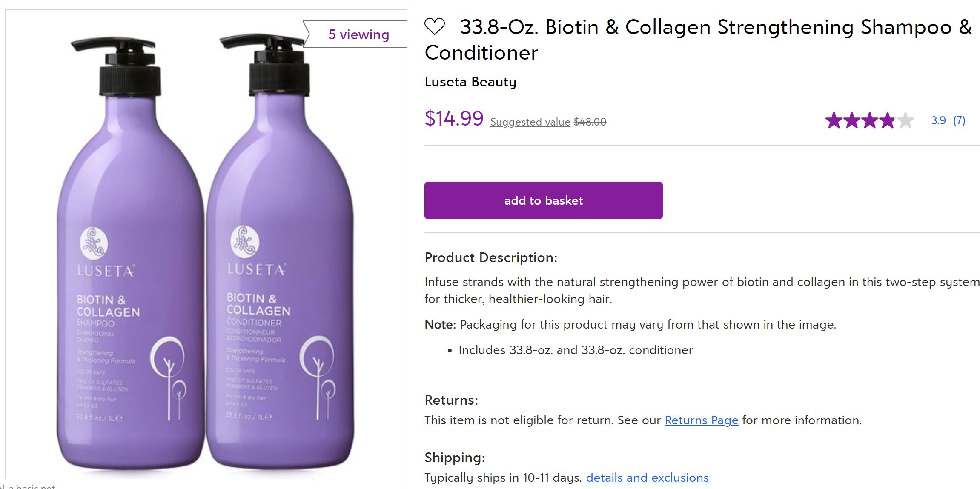
Task: Click the Returns section heading
Action: [x=451, y=400]
